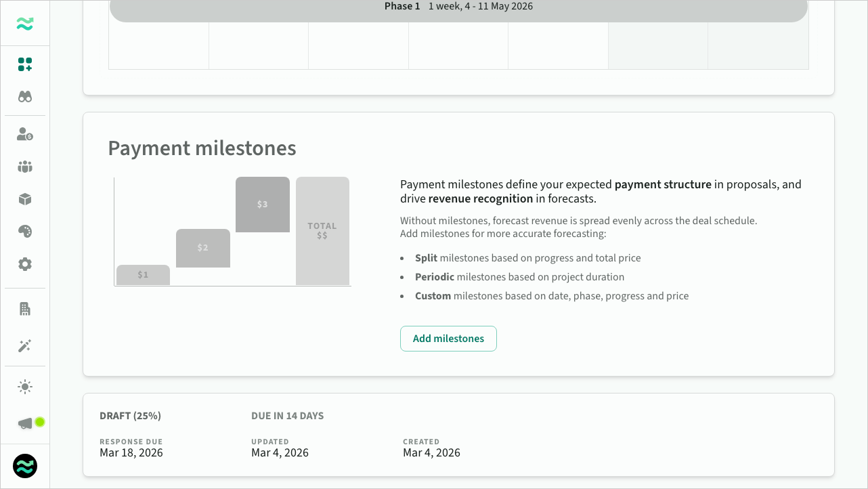Screen dimensions: 868x489
Task: Click the magic wand icon
Action: 25,346
